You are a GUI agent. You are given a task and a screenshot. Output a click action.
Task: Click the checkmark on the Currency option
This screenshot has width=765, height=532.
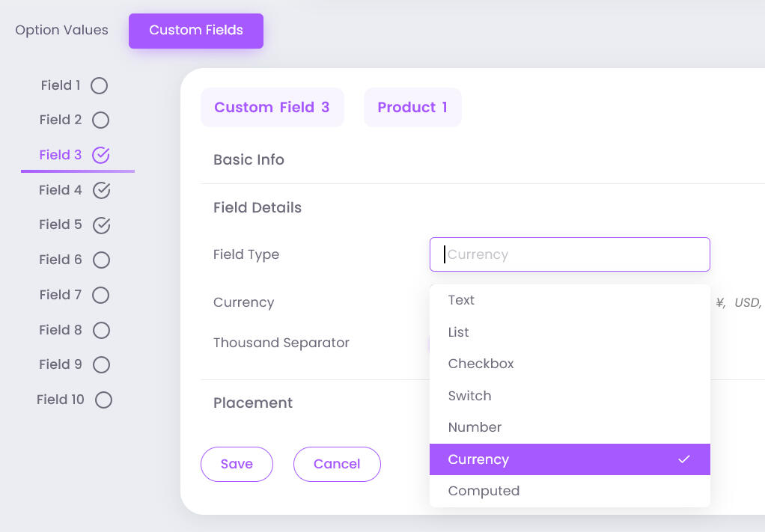tap(683, 459)
